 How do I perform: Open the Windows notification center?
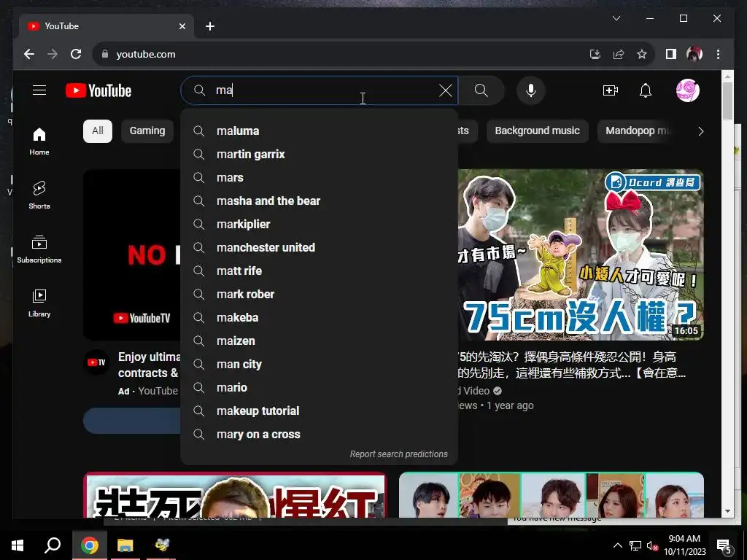(x=724, y=545)
